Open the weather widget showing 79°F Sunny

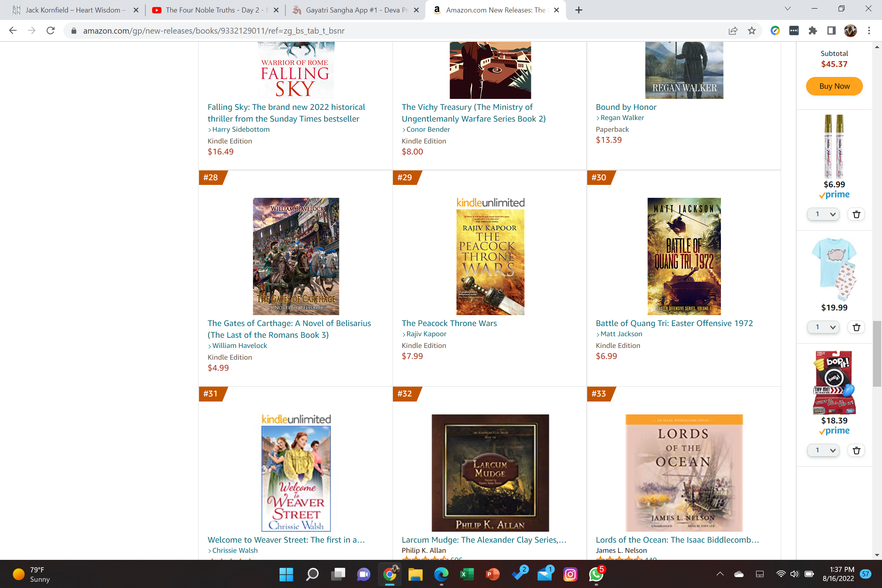click(32, 574)
